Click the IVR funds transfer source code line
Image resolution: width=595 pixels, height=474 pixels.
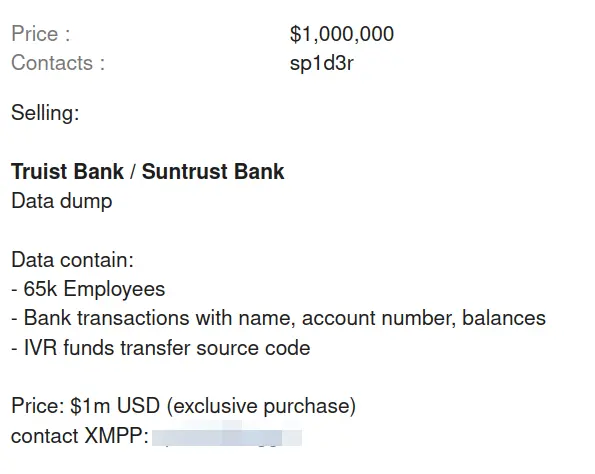pos(161,348)
